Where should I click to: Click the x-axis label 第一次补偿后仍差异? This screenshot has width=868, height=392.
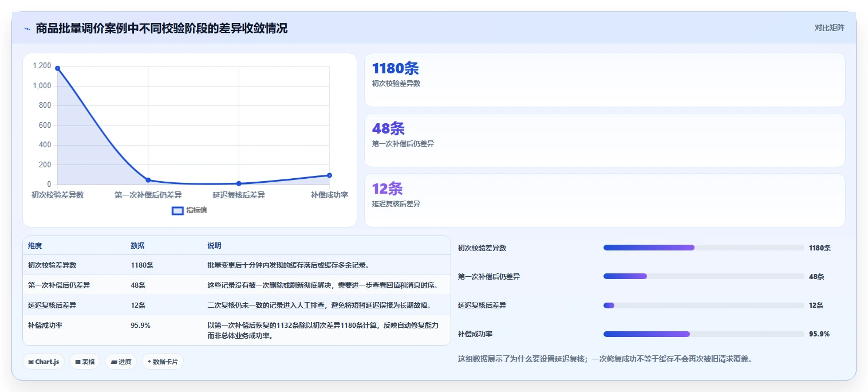(148, 195)
